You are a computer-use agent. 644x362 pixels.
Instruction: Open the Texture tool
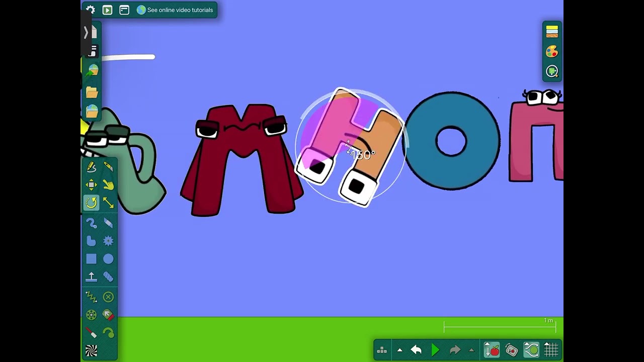(x=91, y=350)
